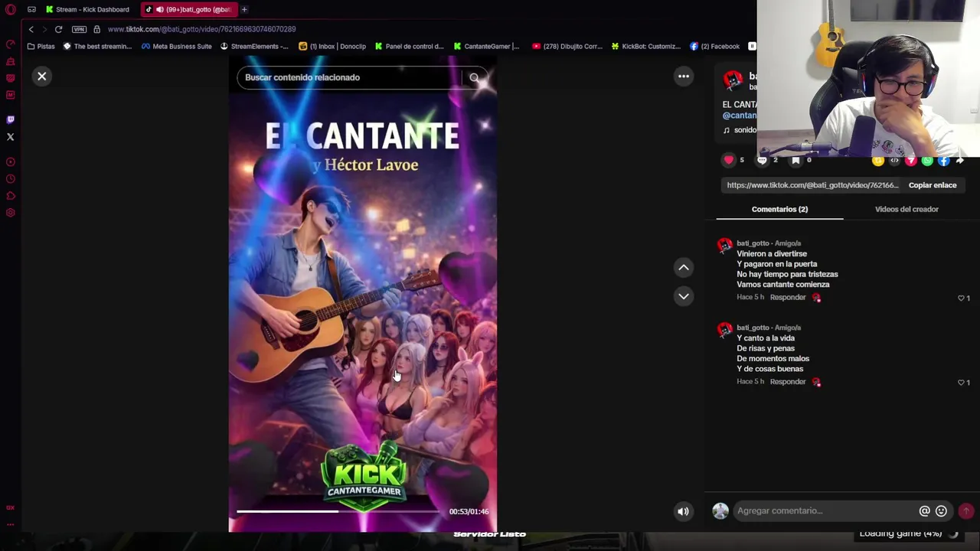Close the TikTok video viewer with X
980x551 pixels.
pos(42,77)
